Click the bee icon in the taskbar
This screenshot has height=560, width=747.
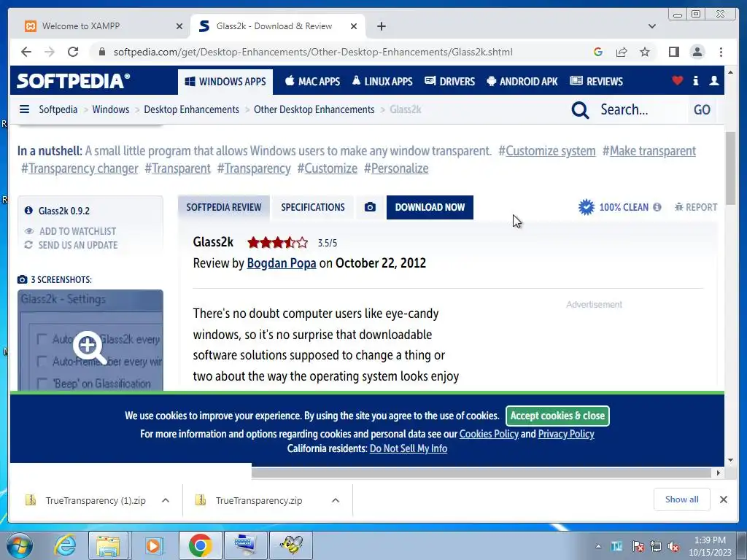291,545
